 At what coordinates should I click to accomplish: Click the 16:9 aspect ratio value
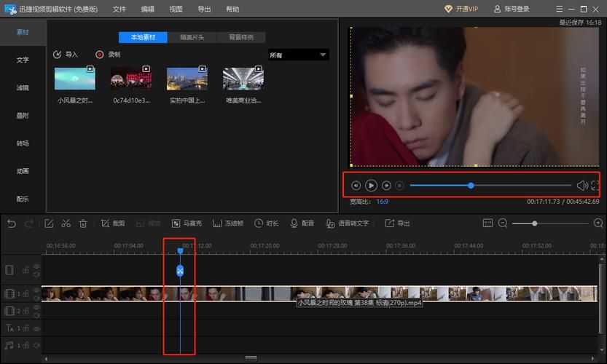click(382, 202)
